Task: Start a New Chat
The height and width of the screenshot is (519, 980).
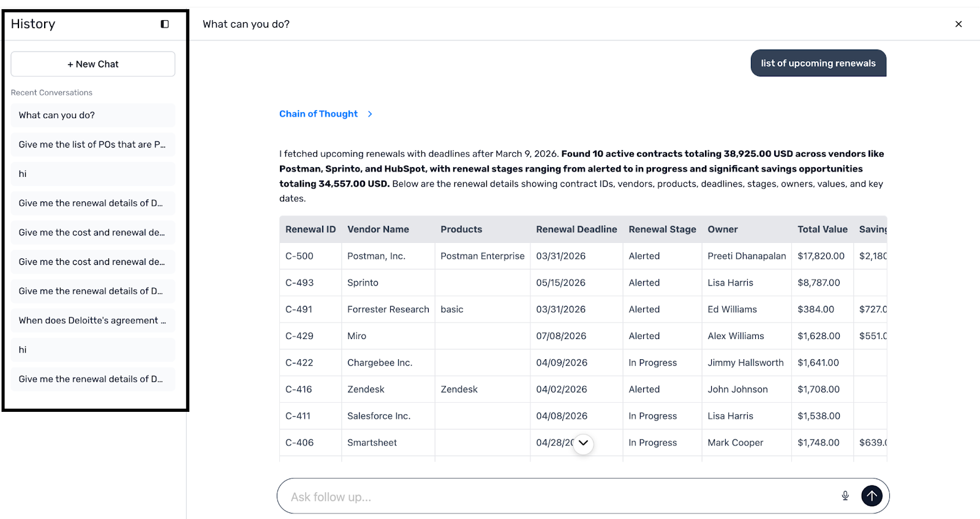Action: 93,64
